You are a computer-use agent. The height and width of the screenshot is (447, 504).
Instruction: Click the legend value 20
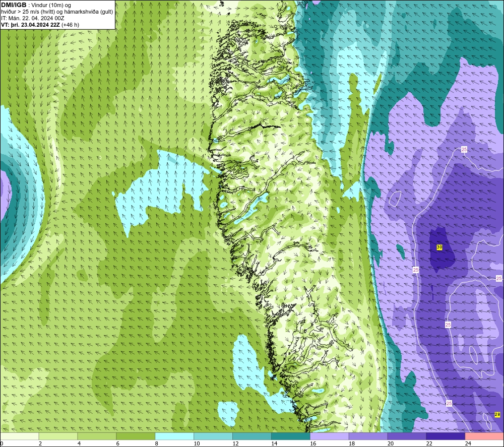tap(391, 443)
